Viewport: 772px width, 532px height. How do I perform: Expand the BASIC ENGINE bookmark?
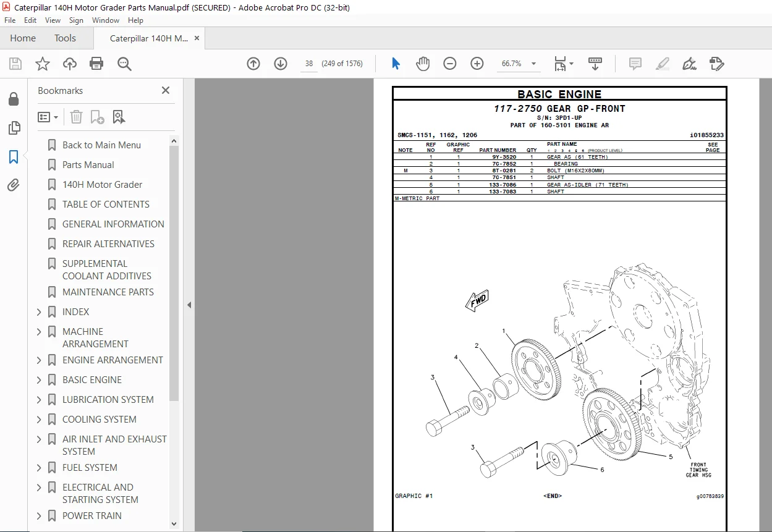pyautogui.click(x=40, y=380)
